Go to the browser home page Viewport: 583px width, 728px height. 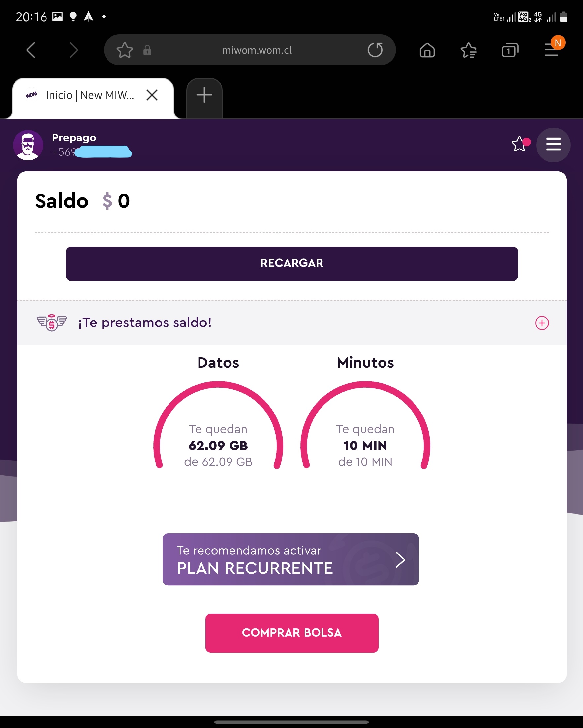(x=427, y=50)
